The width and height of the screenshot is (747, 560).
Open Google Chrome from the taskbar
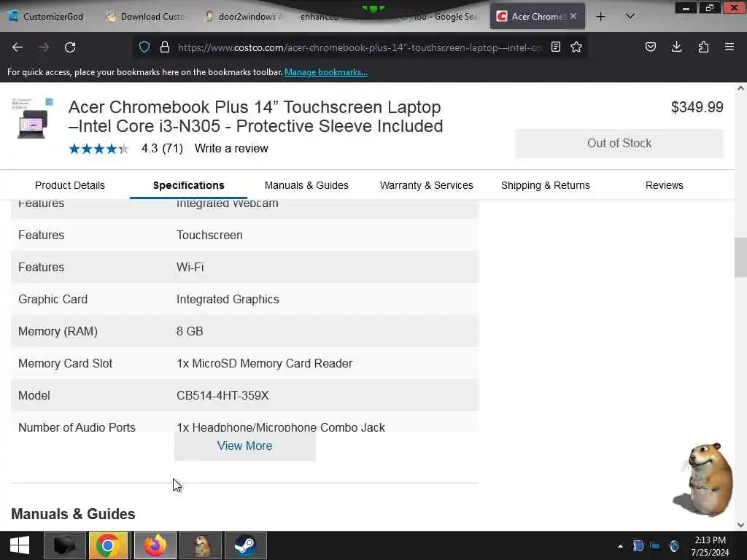(108, 545)
